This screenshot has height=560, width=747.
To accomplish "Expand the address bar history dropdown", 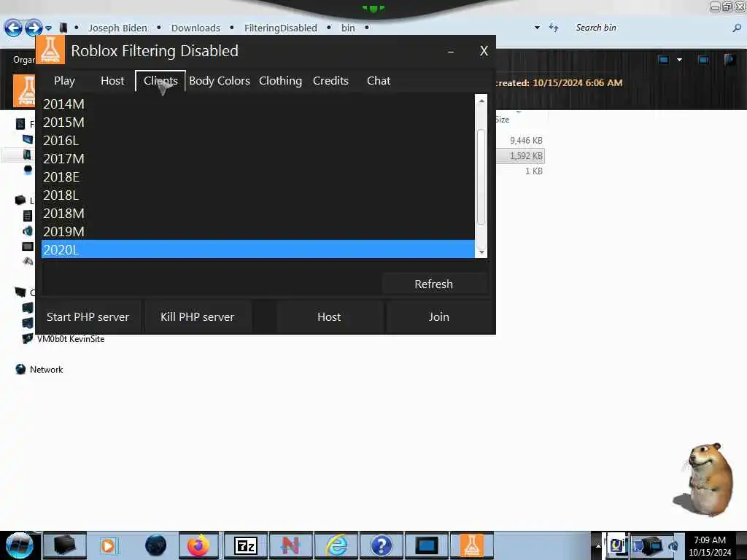I will 538,28.
